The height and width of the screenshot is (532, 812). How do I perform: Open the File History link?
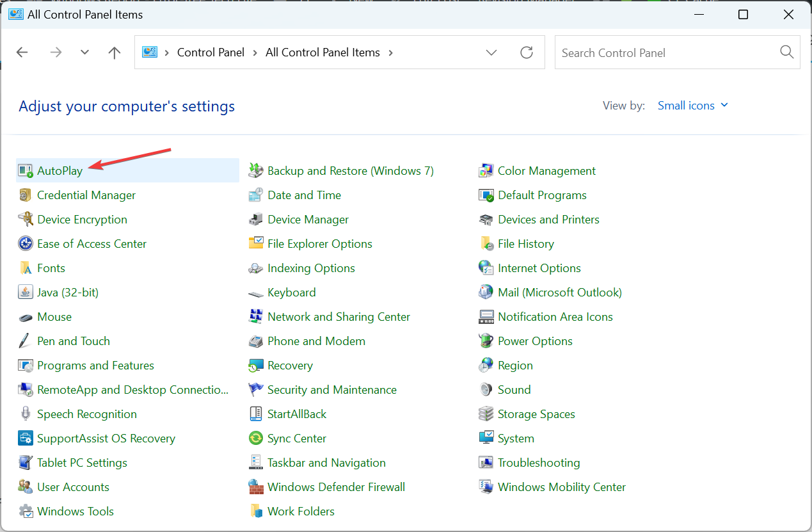click(x=525, y=244)
